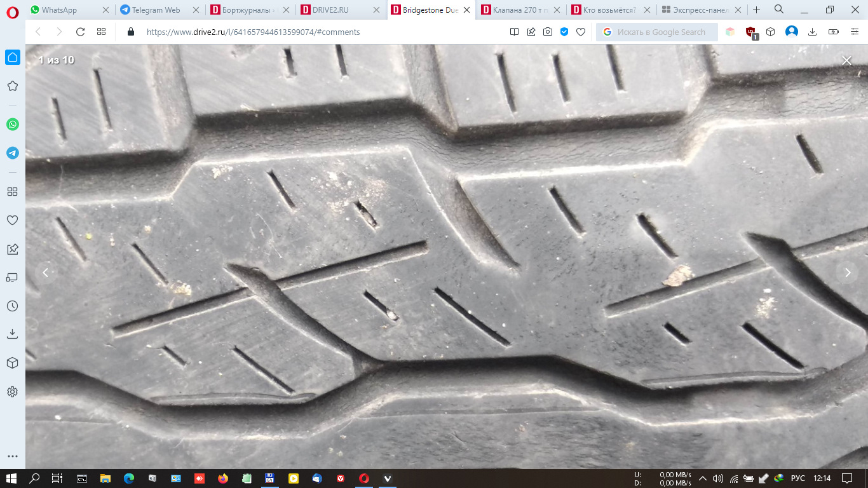The image size is (868, 488).
Task: Go to the next photo
Action: pos(848,273)
